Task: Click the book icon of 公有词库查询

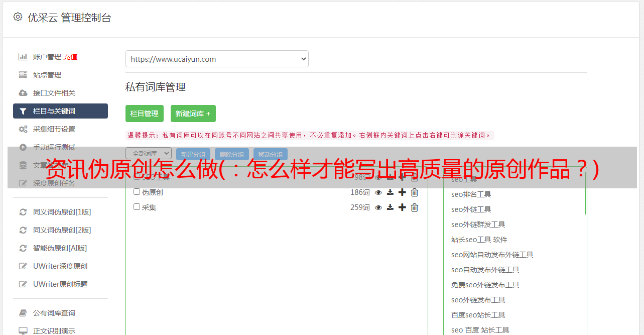Action: point(23,313)
